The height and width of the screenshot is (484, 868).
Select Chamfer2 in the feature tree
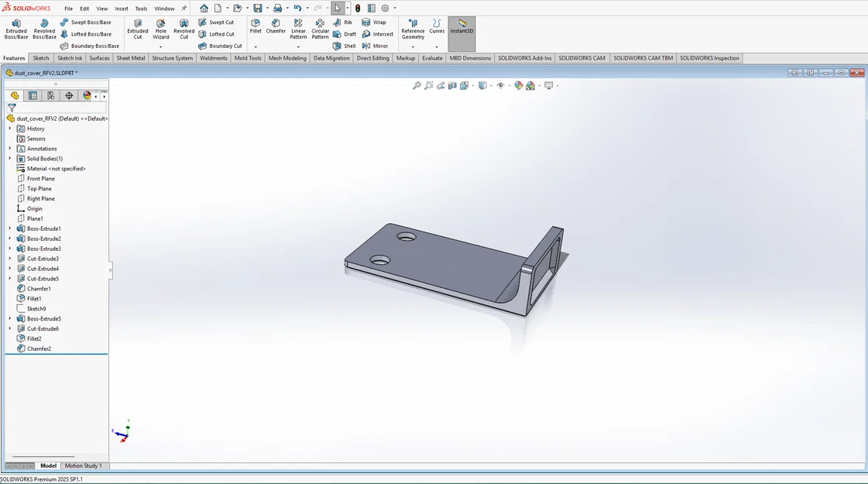pos(39,348)
